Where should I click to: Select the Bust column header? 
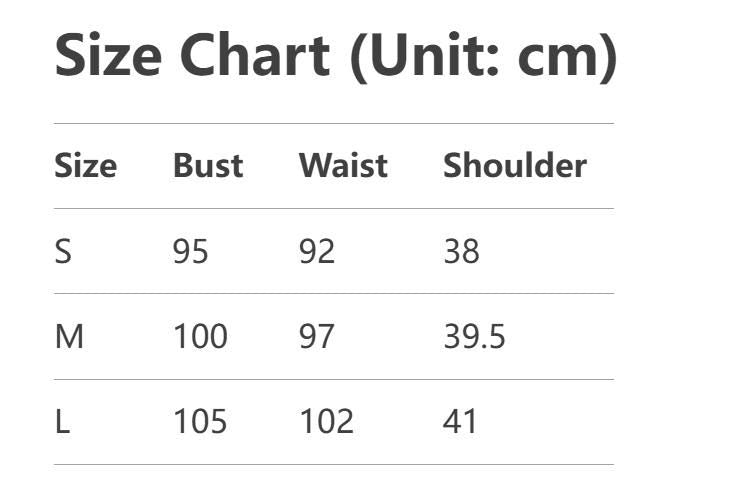[x=208, y=166]
